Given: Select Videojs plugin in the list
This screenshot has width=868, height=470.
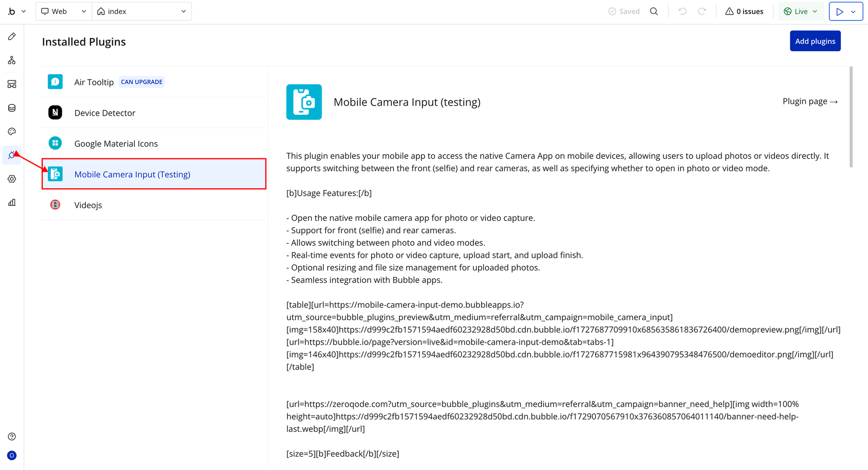Looking at the screenshot, I should 88,205.
